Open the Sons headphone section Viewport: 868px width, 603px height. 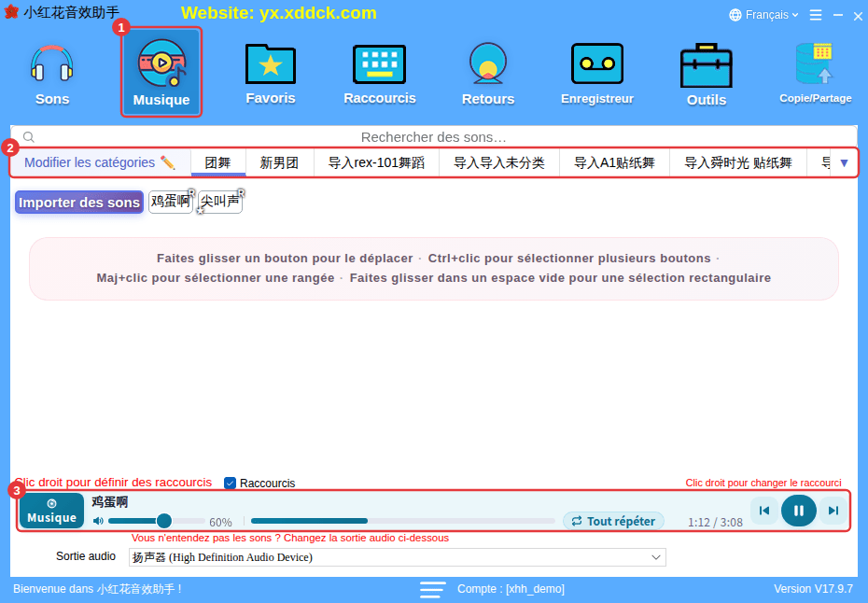click(52, 75)
